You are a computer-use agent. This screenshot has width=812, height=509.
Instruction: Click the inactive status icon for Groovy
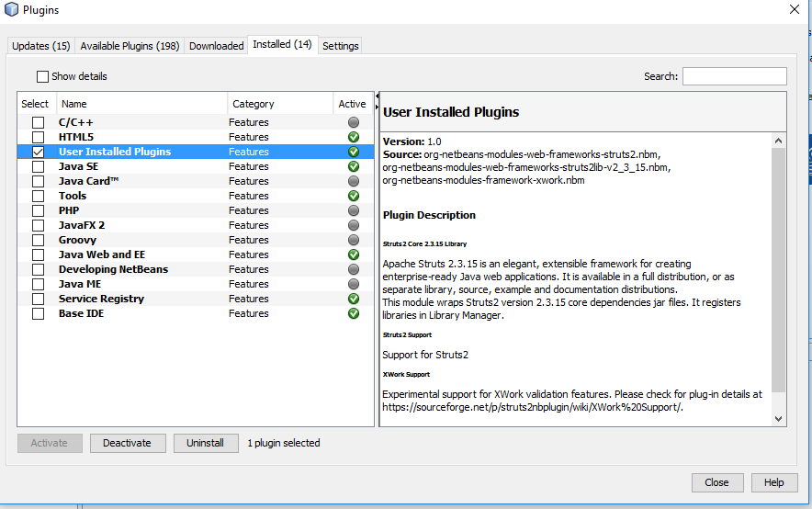click(354, 241)
